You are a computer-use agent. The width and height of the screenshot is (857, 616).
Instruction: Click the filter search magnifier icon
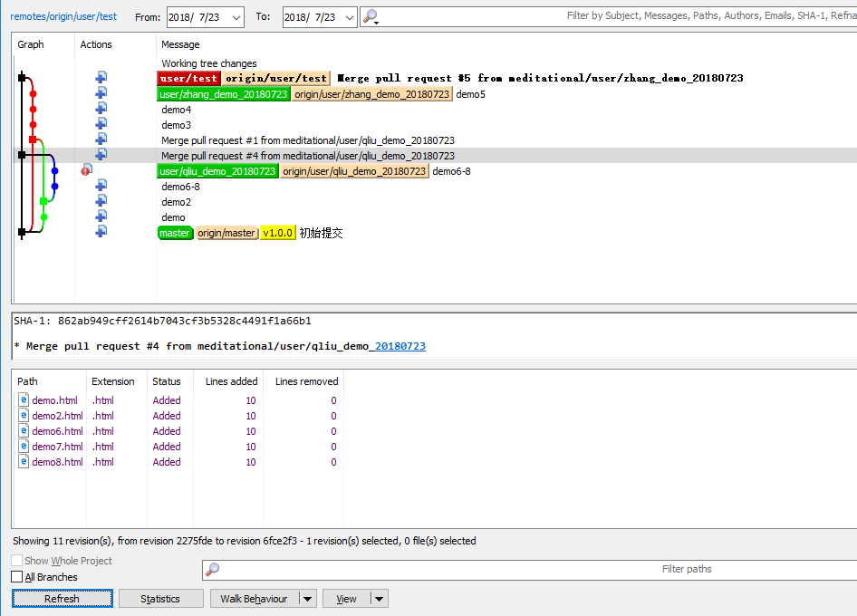click(370, 16)
